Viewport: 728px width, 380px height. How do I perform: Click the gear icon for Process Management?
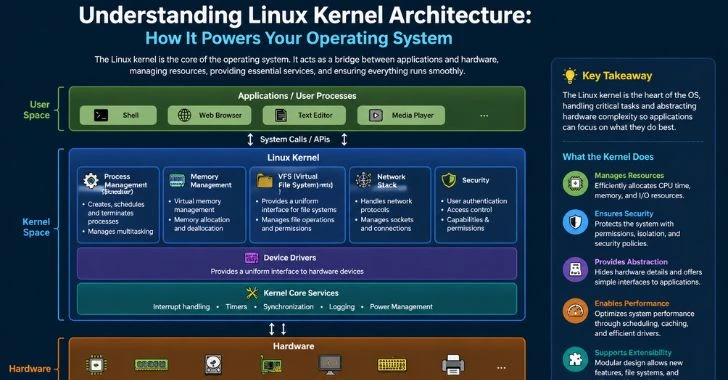pyautogui.click(x=91, y=181)
